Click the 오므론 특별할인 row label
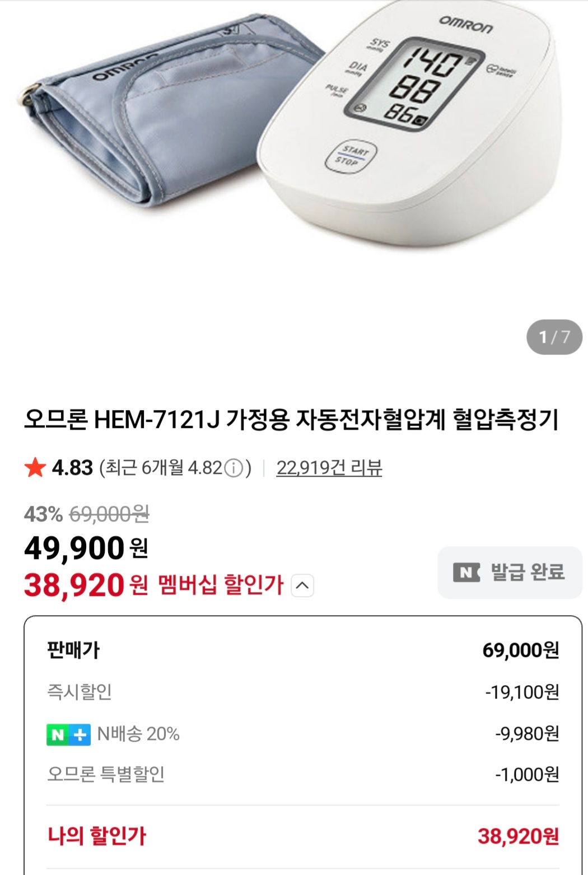The height and width of the screenshot is (875, 588). 106,775
